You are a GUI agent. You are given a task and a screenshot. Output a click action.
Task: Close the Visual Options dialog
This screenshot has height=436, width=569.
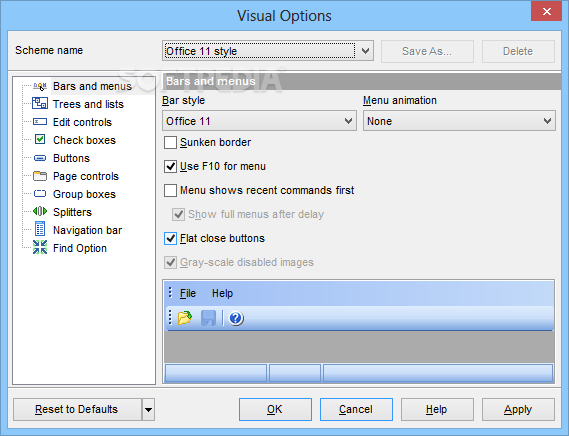547,12
